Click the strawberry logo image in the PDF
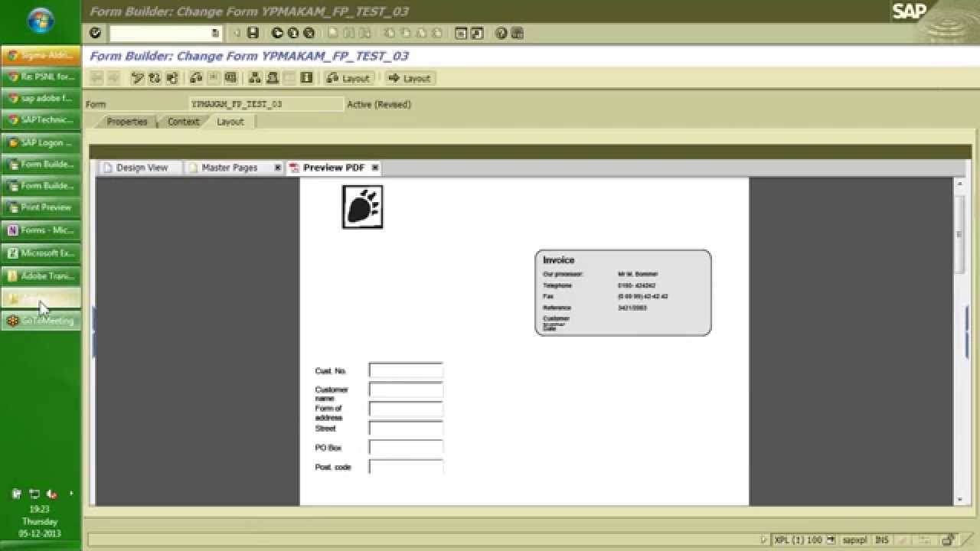The image size is (980, 551). pos(362,207)
